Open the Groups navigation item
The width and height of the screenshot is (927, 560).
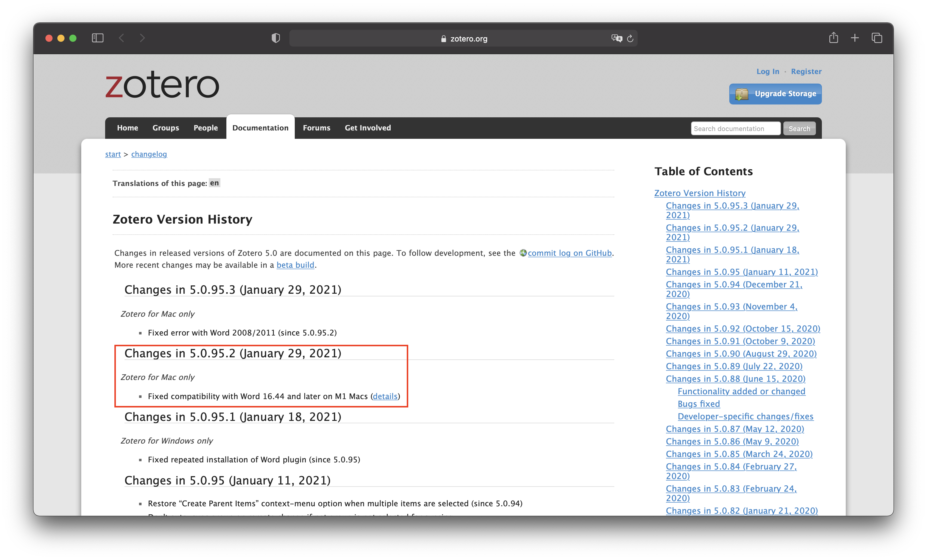165,128
